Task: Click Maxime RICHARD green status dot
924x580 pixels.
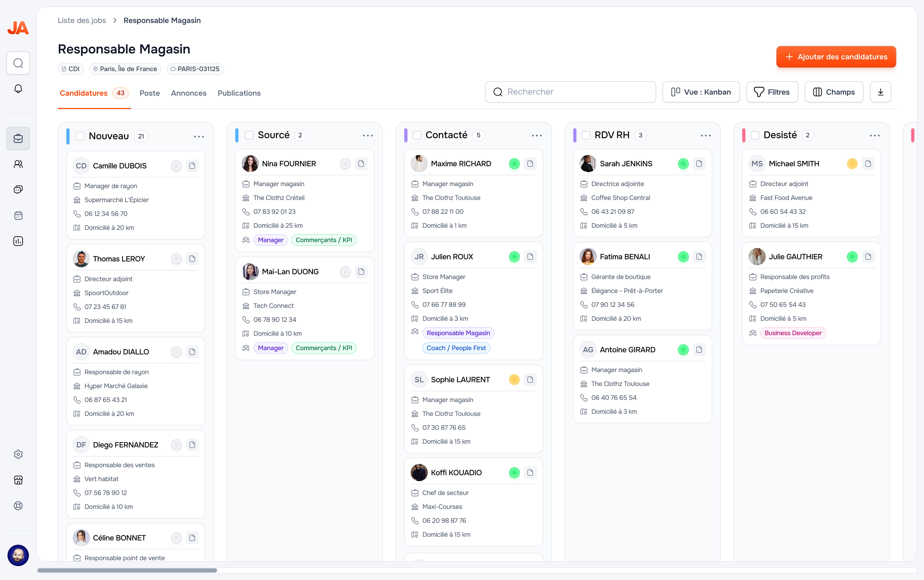Action: point(514,164)
